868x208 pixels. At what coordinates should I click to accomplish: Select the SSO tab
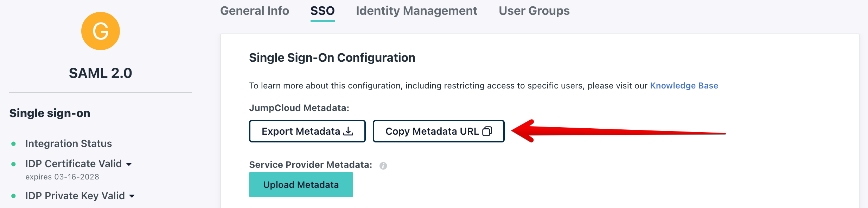[323, 11]
